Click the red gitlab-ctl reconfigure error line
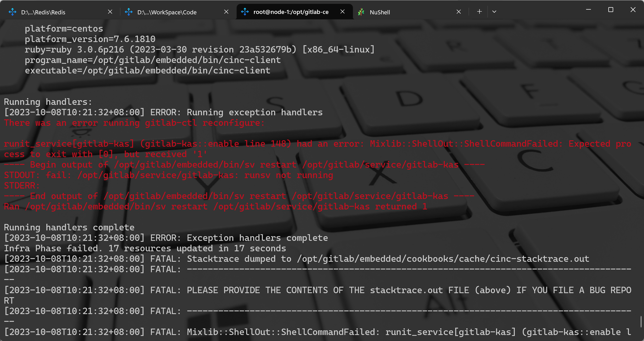The height and width of the screenshot is (341, 644). pos(134,123)
